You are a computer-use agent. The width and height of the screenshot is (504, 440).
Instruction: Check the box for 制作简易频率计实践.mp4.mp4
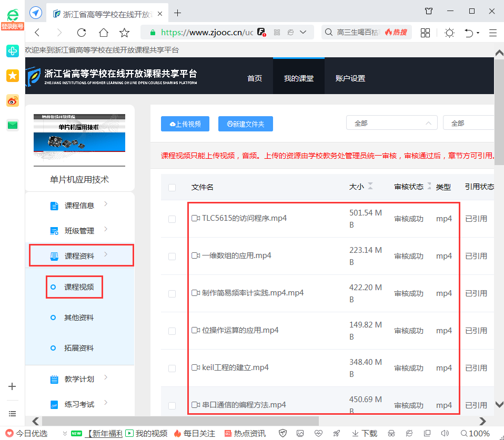click(x=172, y=293)
